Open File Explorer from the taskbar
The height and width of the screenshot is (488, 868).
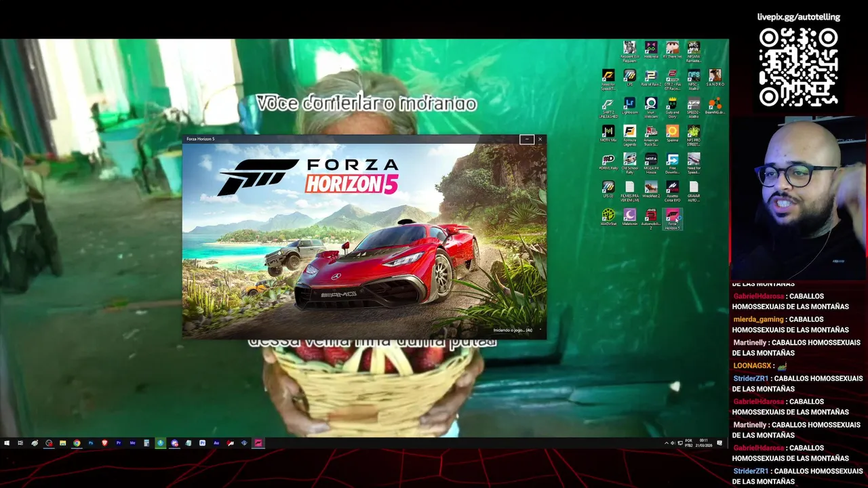[x=62, y=443]
